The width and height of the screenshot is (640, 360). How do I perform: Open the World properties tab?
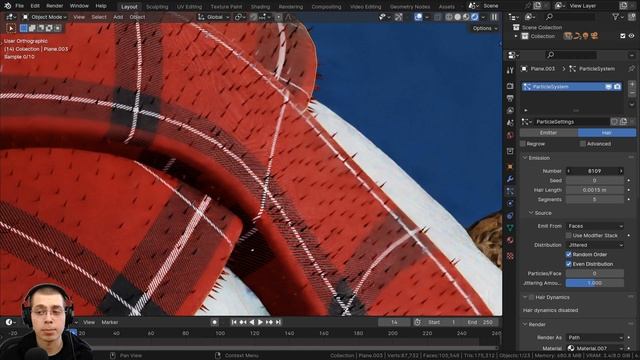[510, 135]
